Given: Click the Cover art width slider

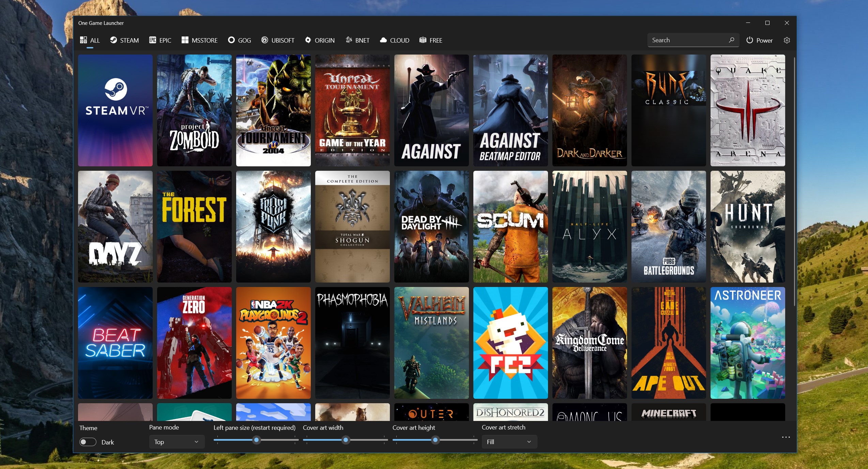Looking at the screenshot, I should pyautogui.click(x=345, y=440).
